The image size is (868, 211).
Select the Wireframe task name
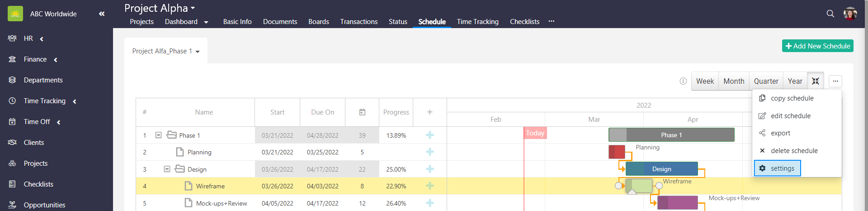pyautogui.click(x=210, y=186)
